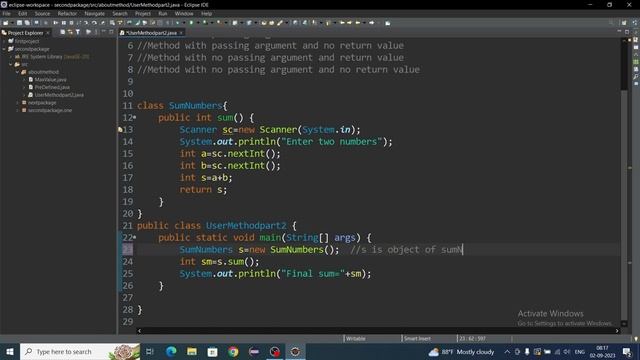
Task: Click the green Run button in toolbar
Action: (191, 23)
